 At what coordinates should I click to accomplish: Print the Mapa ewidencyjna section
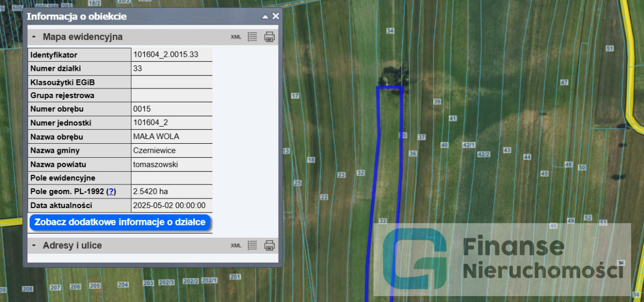[x=270, y=37]
